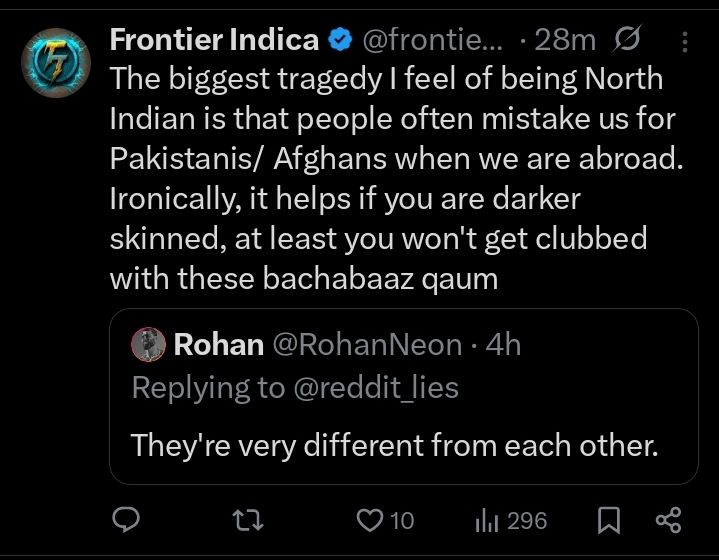Open the share icon menu

(x=667, y=520)
